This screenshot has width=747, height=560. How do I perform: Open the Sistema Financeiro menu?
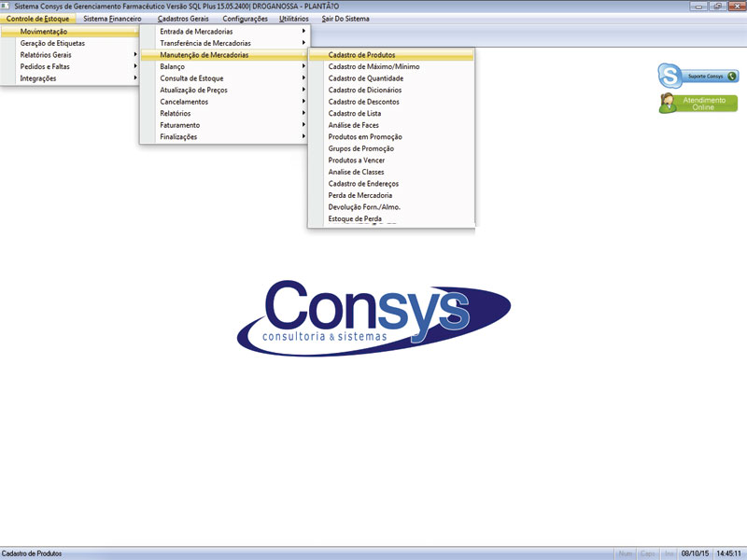coord(112,19)
